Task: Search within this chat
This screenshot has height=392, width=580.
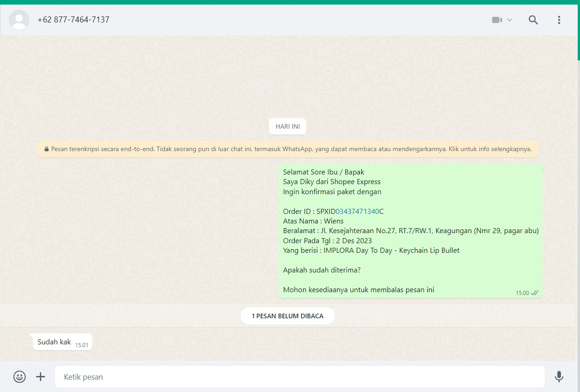Action: pyautogui.click(x=533, y=20)
